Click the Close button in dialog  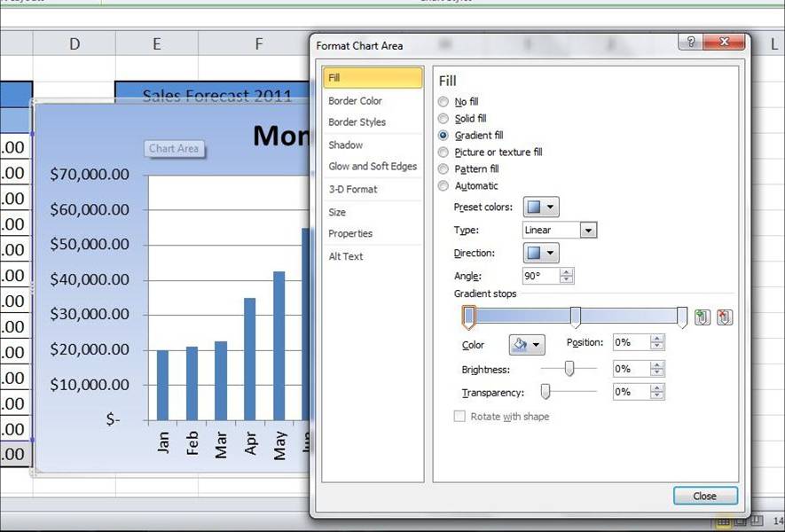(705, 496)
